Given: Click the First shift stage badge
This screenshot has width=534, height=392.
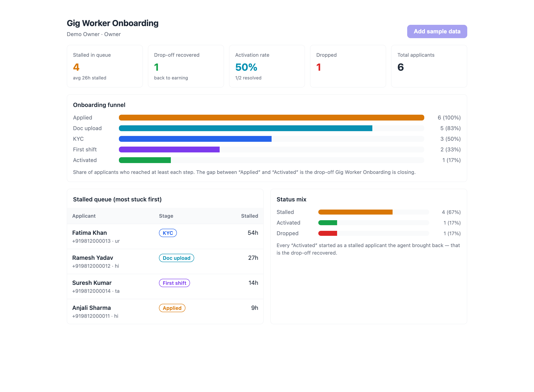Looking at the screenshot, I should click(x=174, y=283).
